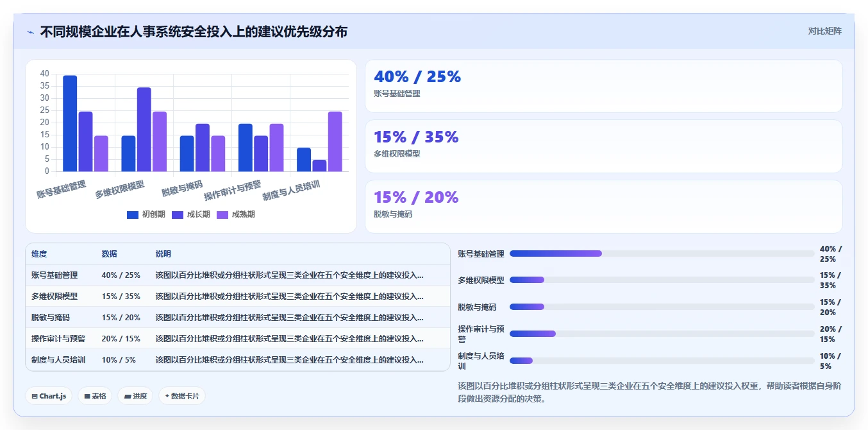Viewport: 868px width, 430px height.
Task: Select the 多维权限模型 cell in the table
Action: (54, 296)
